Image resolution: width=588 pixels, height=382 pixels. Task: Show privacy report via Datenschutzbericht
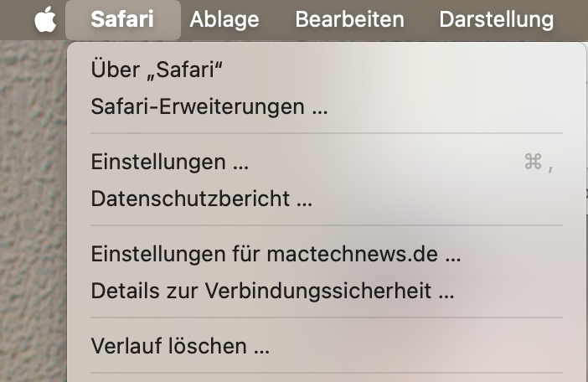327,199
